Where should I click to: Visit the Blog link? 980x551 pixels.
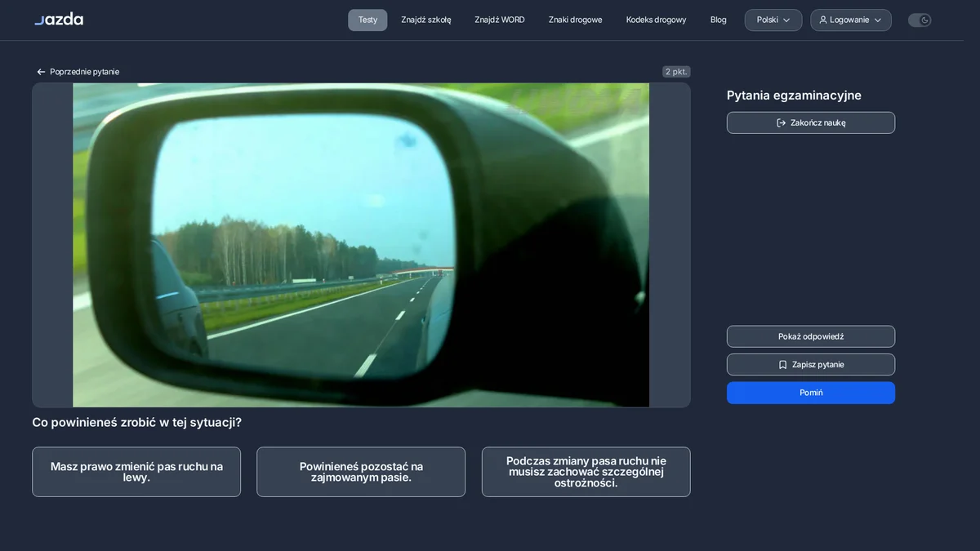click(x=719, y=20)
